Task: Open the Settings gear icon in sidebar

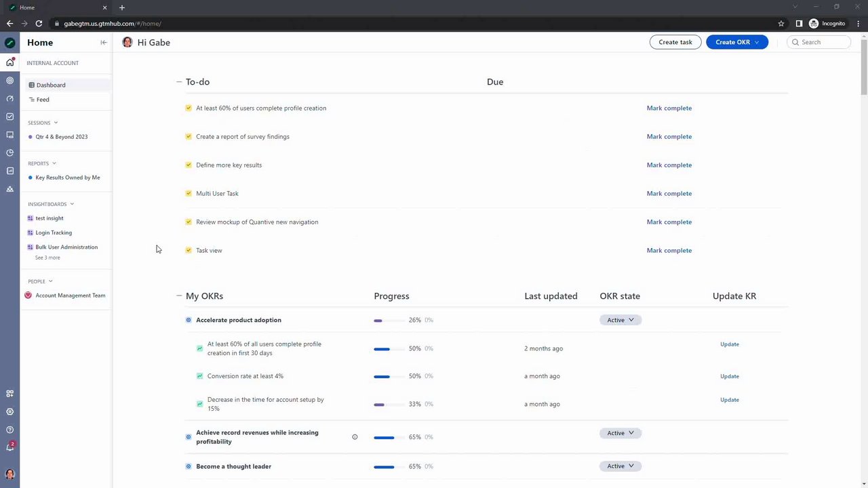Action: pos(9,411)
